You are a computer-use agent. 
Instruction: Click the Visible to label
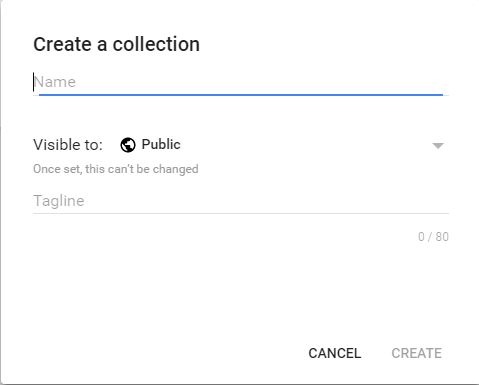(68, 145)
